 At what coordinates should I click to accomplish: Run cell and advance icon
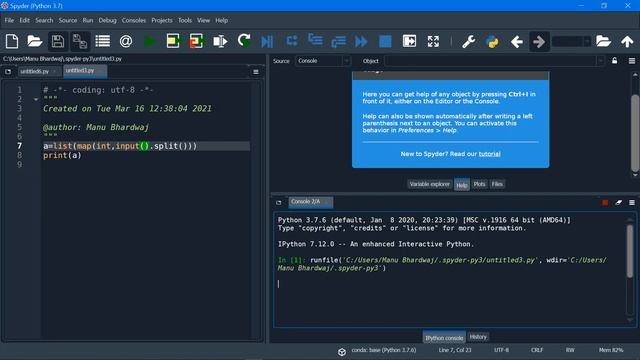(196, 41)
